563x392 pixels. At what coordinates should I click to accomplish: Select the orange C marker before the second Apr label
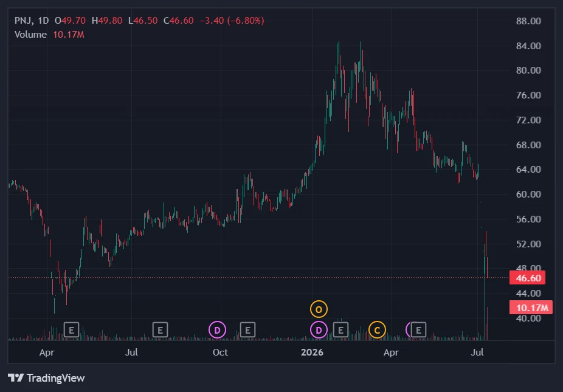tap(377, 330)
